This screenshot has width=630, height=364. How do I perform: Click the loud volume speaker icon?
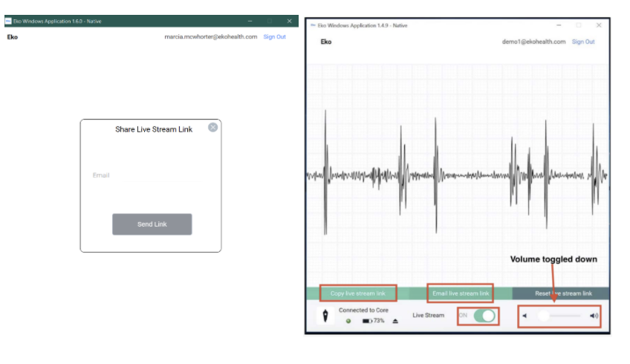(594, 316)
